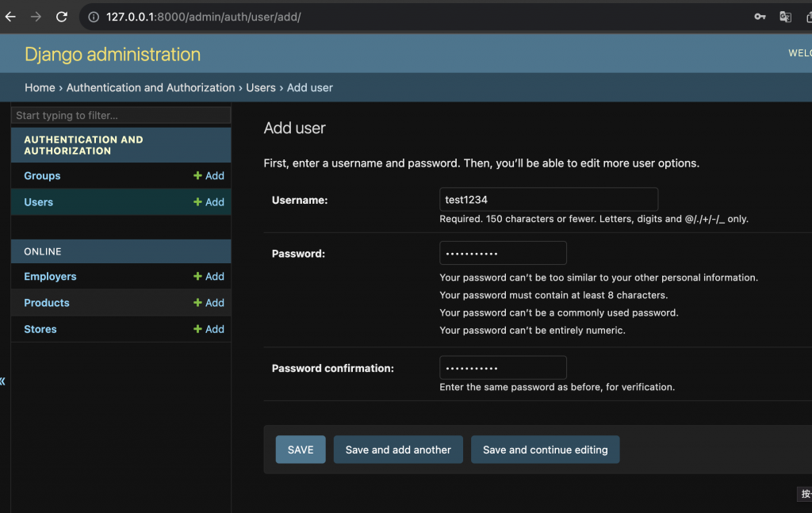
Task: Reload the page with the refresh icon
Action: (x=62, y=17)
